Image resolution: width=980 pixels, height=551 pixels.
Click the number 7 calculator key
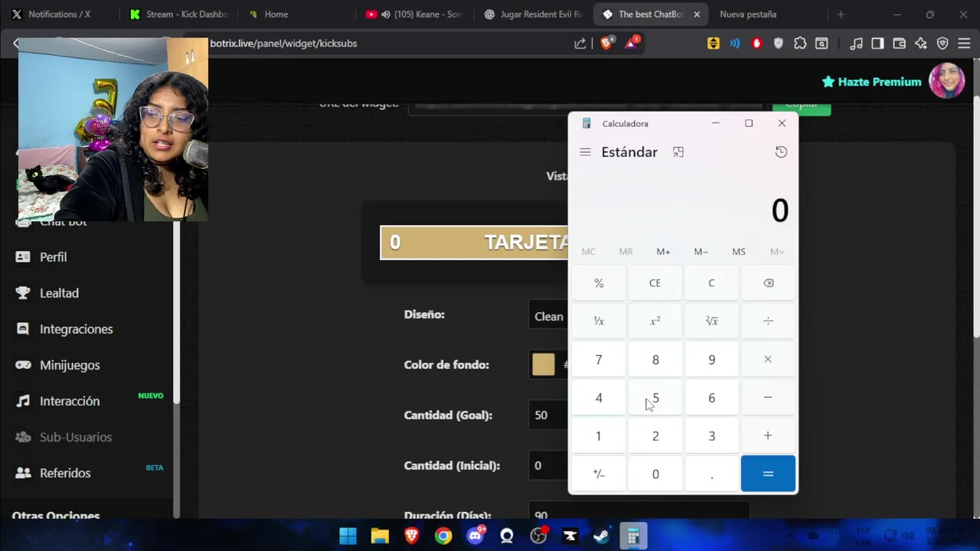pos(599,360)
